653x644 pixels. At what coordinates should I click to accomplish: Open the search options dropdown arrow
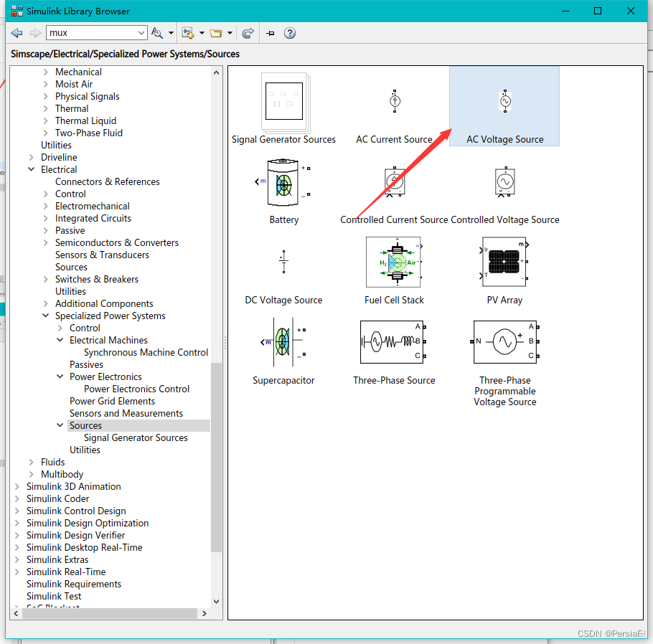[x=171, y=33]
